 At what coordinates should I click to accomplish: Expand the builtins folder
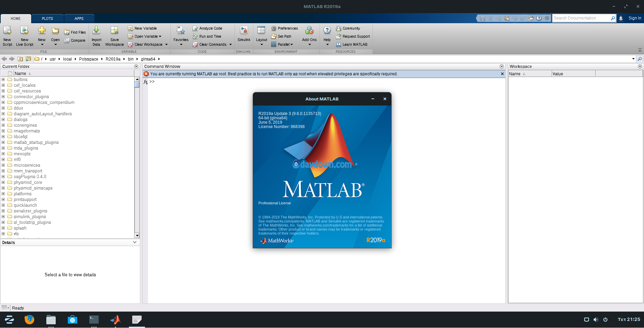point(3,80)
